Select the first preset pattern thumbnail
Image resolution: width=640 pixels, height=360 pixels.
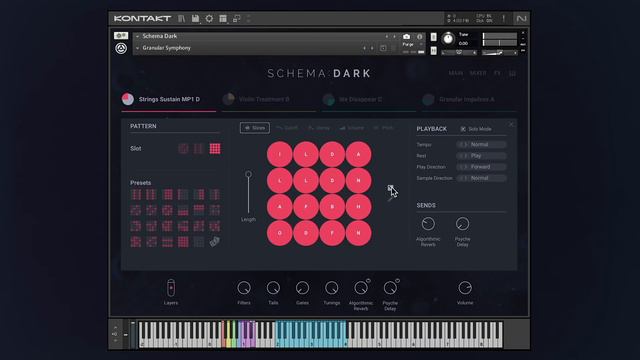click(136, 195)
